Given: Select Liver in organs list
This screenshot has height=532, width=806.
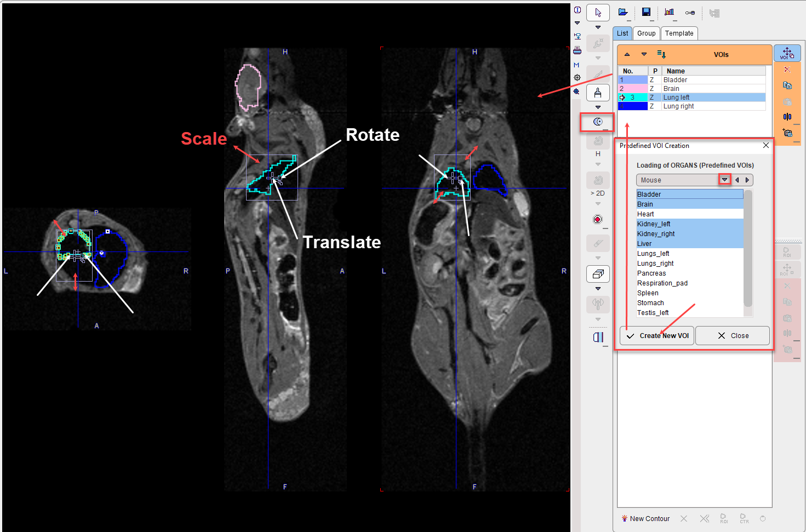Looking at the screenshot, I should tap(690, 244).
